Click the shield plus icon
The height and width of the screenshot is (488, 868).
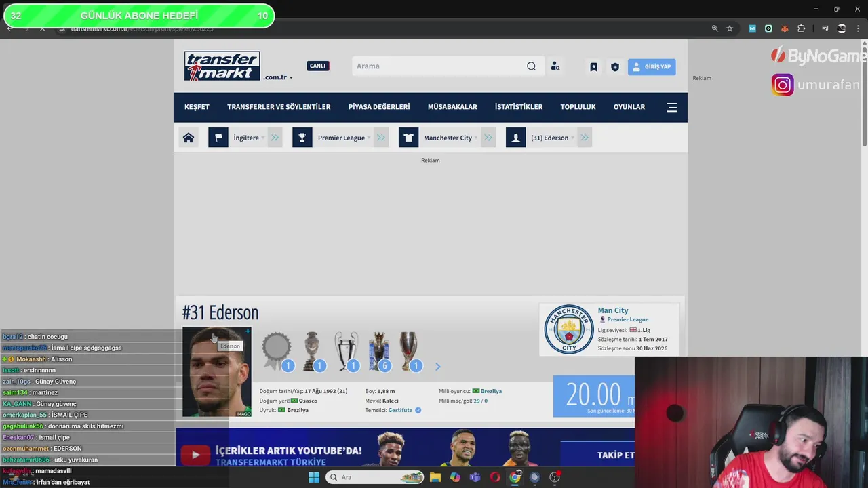[x=615, y=67]
